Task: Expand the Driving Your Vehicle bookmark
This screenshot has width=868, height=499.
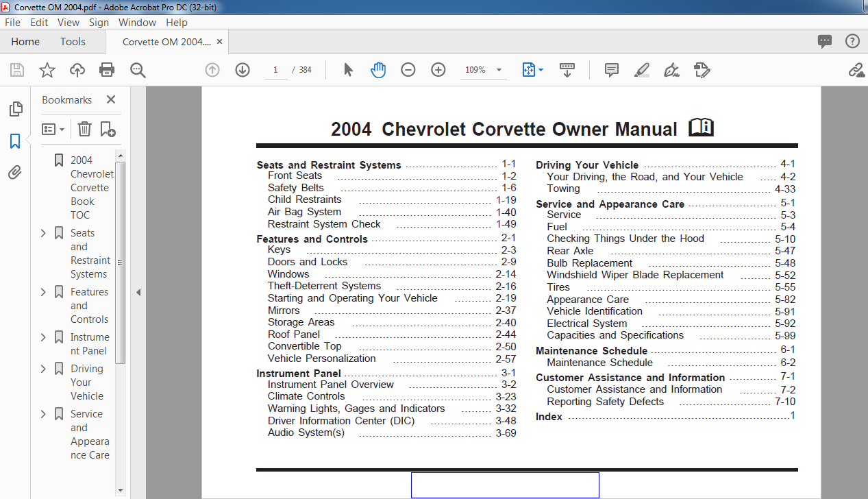Action: 43,369
